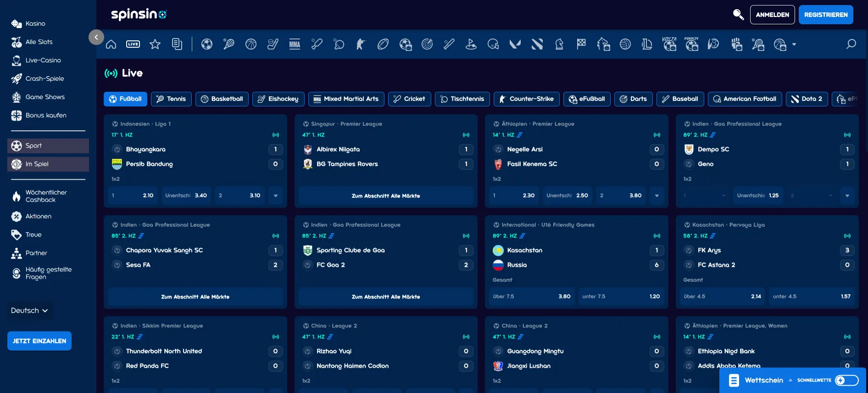
Task: Select darts target icon in sports bar
Action: (427, 44)
